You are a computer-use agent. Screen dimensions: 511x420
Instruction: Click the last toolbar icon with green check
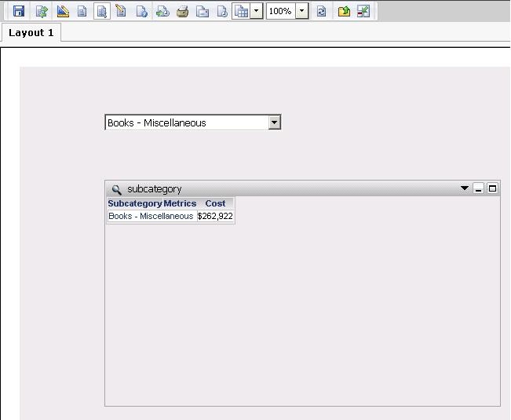(x=363, y=12)
